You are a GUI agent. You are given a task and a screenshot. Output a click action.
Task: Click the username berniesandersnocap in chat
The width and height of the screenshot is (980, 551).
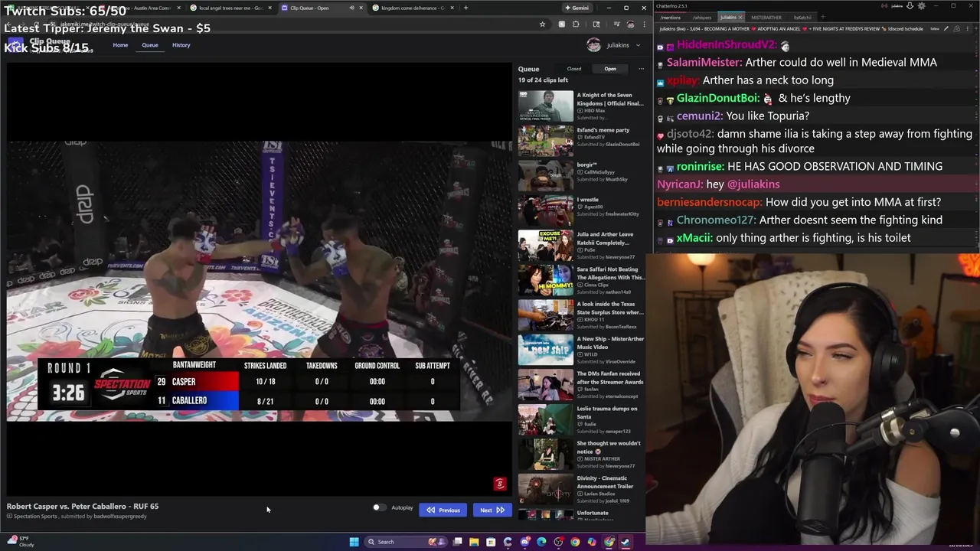pyautogui.click(x=710, y=202)
